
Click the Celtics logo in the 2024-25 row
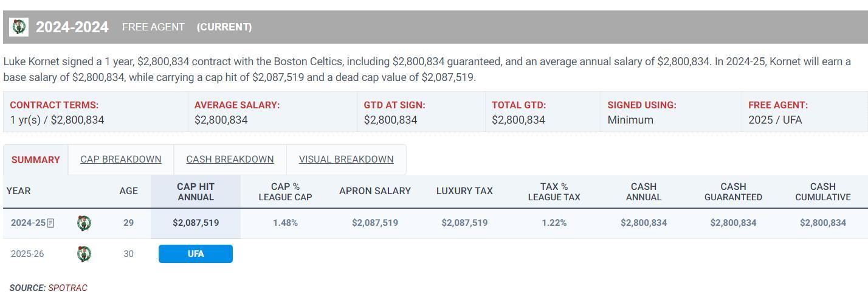coord(84,223)
